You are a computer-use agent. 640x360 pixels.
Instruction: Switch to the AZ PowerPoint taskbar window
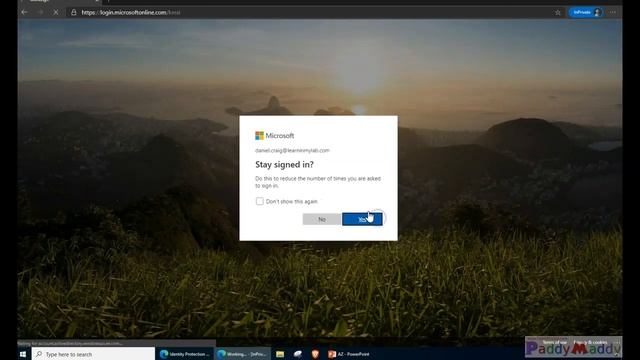click(349, 354)
